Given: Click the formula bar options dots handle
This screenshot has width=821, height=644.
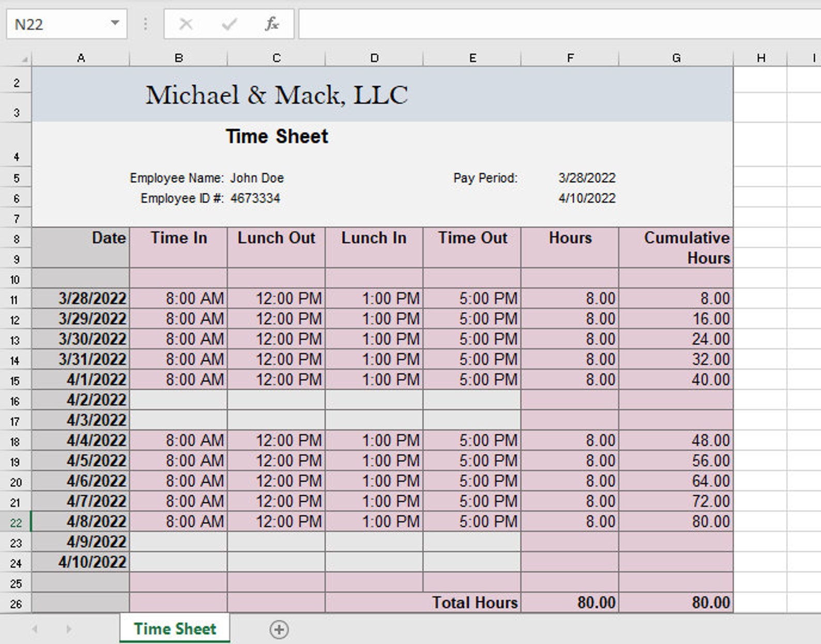Looking at the screenshot, I should pos(145,24).
